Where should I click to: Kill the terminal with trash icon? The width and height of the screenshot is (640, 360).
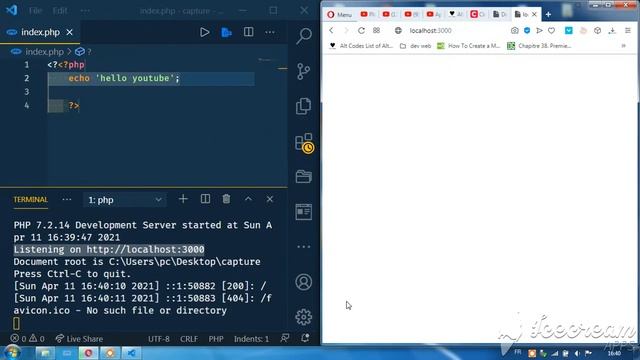pos(226,199)
